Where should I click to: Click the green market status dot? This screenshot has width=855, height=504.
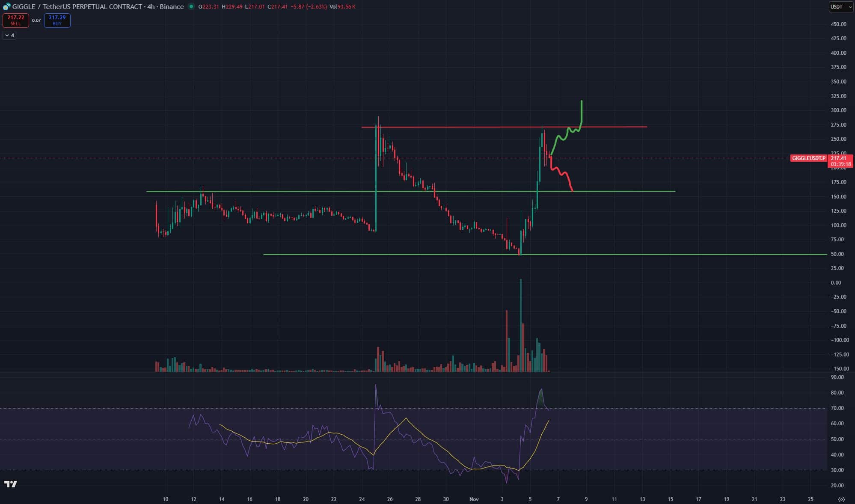[191, 6]
